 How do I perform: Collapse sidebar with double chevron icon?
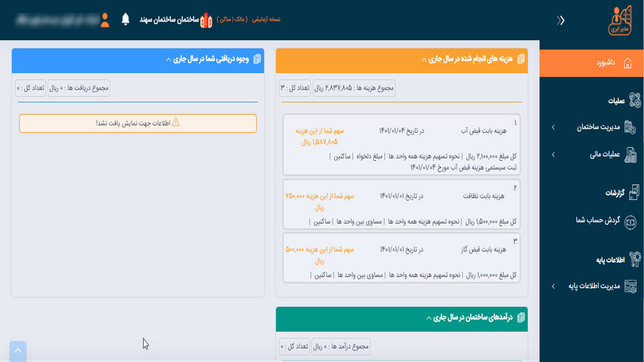tap(561, 21)
